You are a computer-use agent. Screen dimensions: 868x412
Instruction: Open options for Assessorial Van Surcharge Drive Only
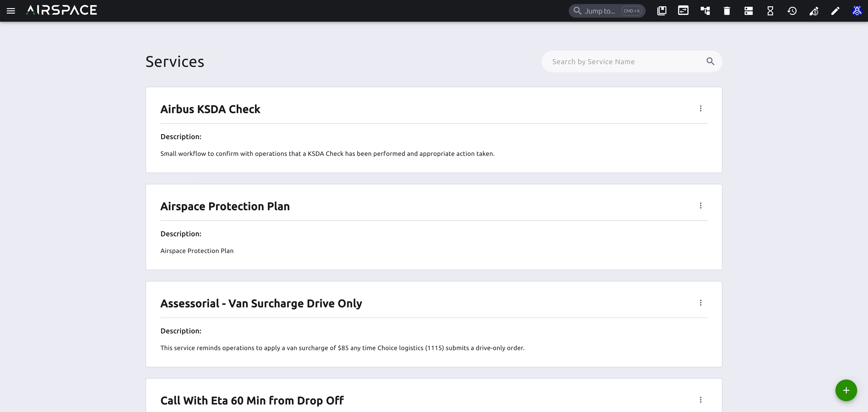[x=701, y=303]
